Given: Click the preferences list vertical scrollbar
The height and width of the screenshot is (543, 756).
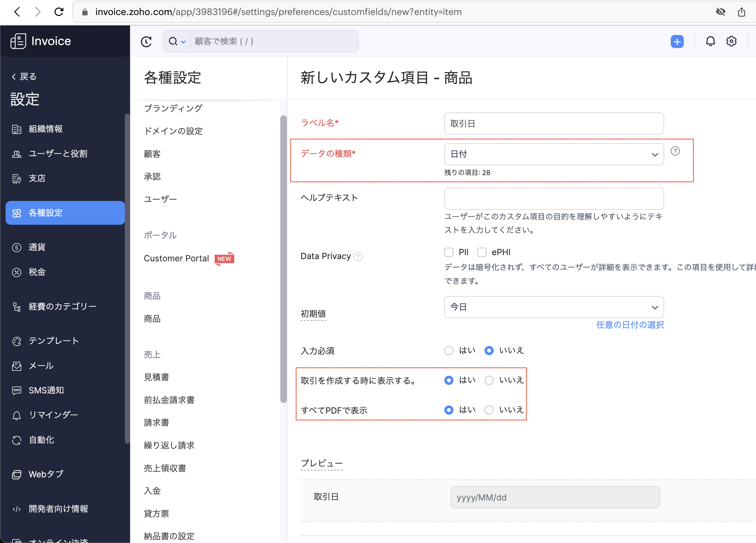Looking at the screenshot, I should [283, 258].
